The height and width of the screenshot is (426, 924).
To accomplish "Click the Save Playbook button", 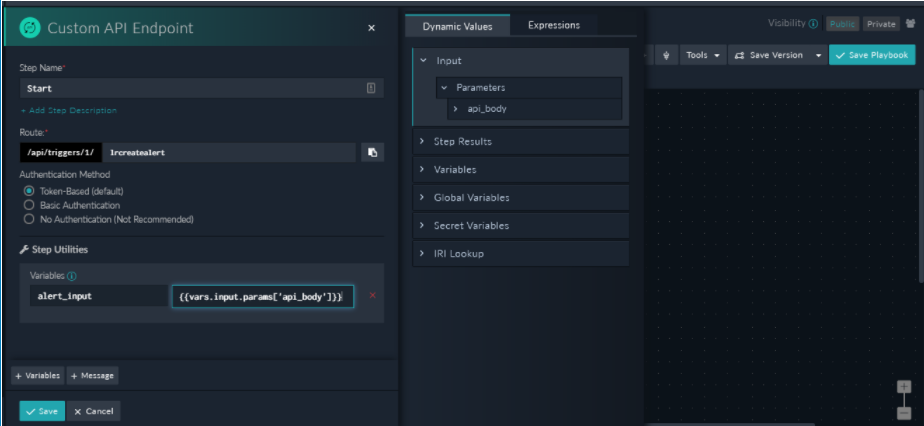I will click(872, 56).
